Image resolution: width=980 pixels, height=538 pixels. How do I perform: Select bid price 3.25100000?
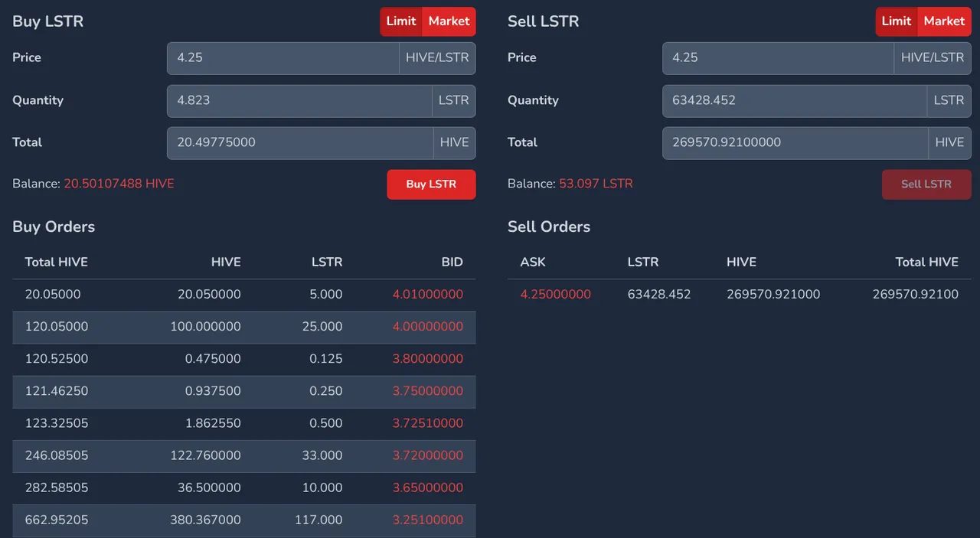click(427, 520)
